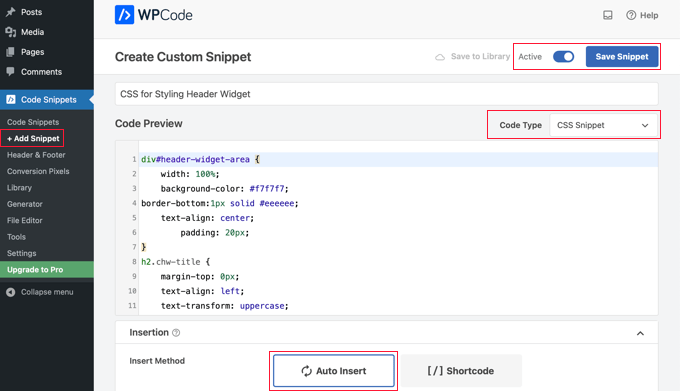The height and width of the screenshot is (391, 680).
Task: Open the Tools submenu item
Action: [x=16, y=237]
